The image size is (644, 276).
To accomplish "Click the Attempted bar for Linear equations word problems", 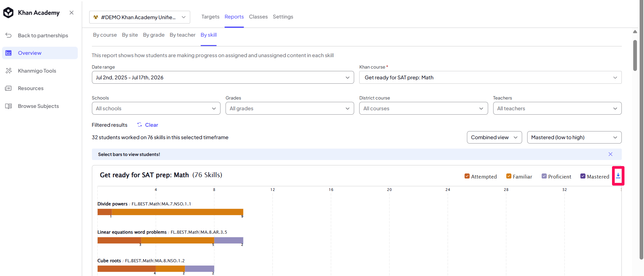I will [x=120, y=240].
